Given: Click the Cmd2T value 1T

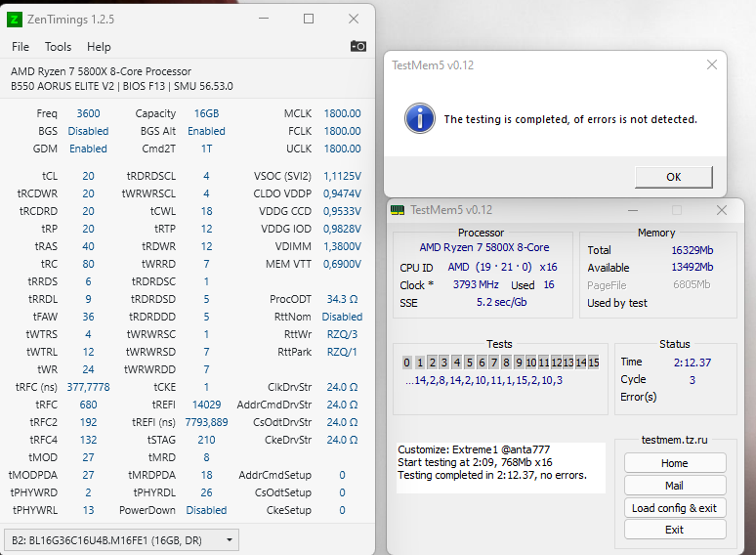Looking at the screenshot, I should 206,149.
